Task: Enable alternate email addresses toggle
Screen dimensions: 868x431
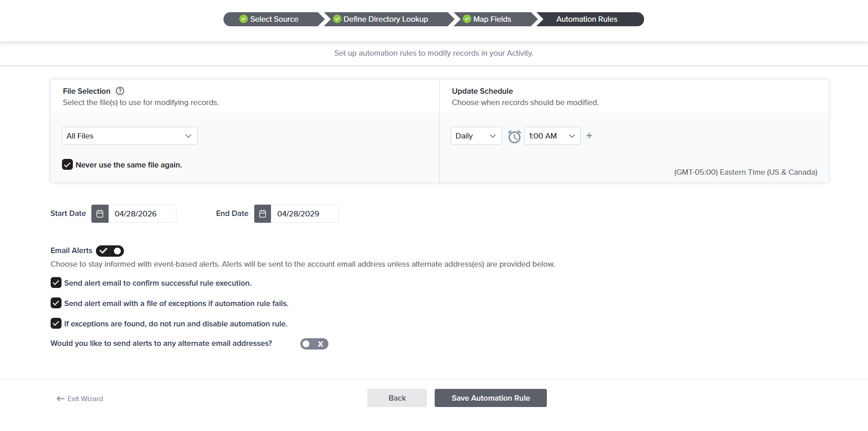Action: pos(314,344)
